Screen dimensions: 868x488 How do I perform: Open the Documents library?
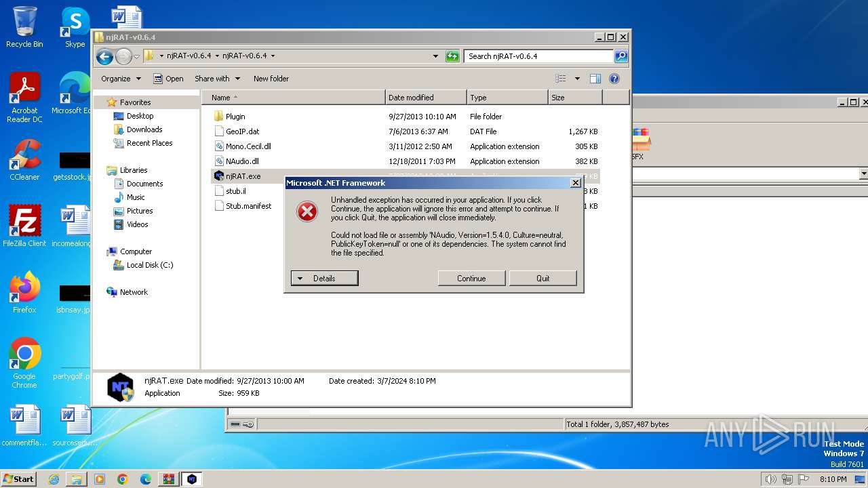pyautogui.click(x=144, y=184)
